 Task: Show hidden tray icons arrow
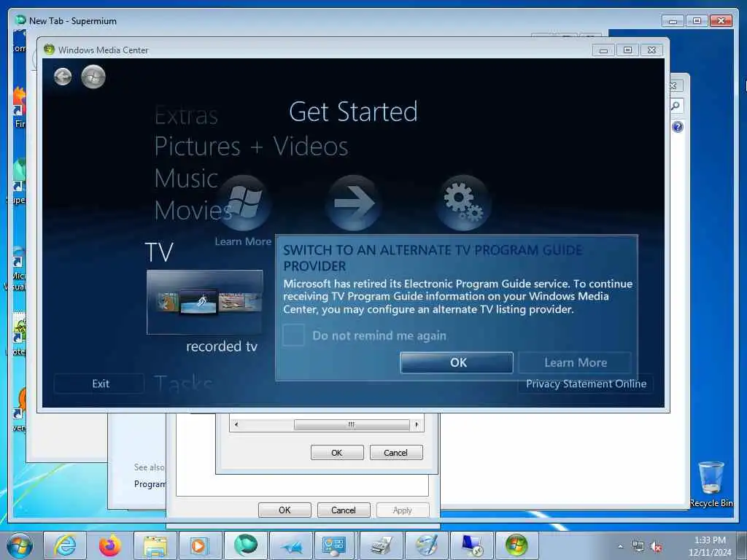point(620,546)
